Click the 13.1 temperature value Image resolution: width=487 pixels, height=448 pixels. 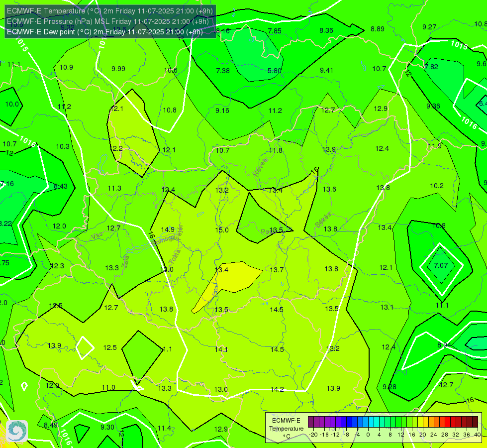(387, 307)
